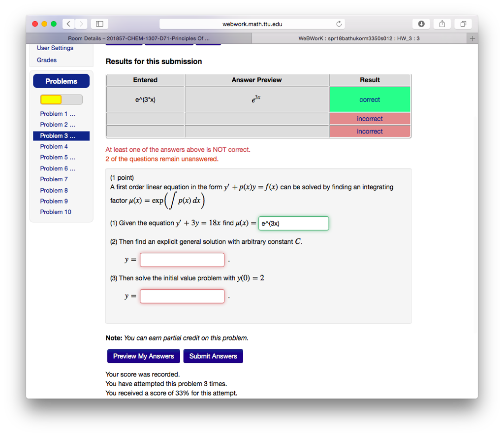Open User Settings
Viewport: 504px width, 436px height.
click(55, 48)
